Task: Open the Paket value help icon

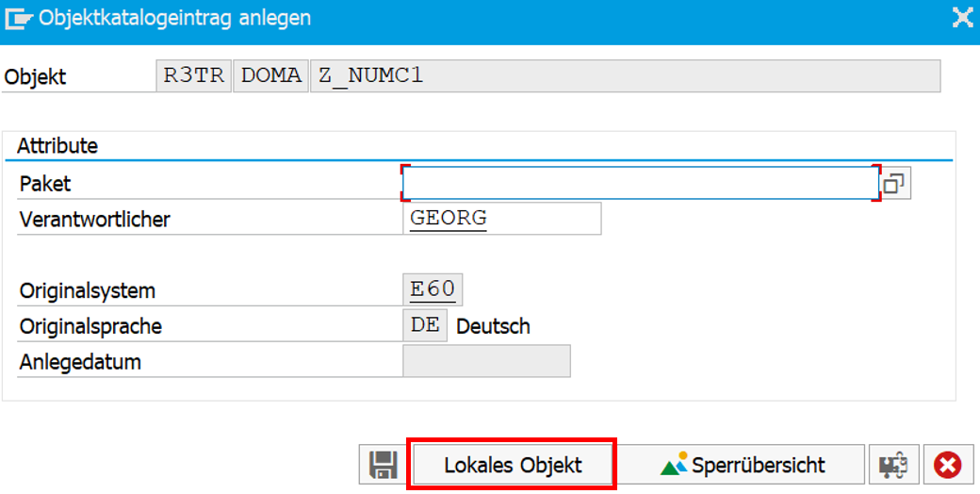Action: [x=894, y=183]
